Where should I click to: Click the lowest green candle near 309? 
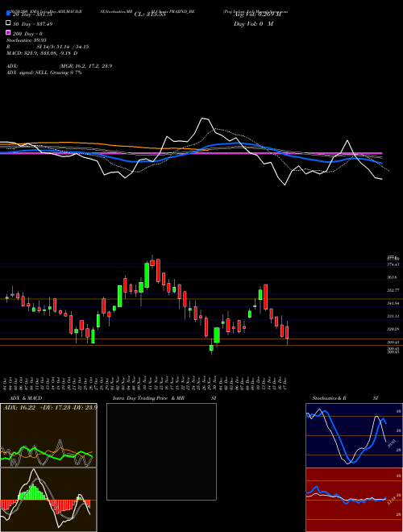coord(211,348)
